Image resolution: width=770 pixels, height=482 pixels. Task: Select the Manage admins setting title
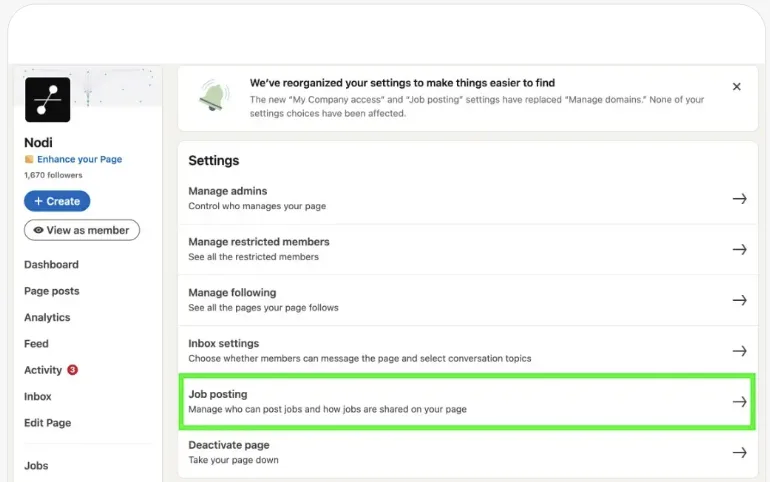228,191
